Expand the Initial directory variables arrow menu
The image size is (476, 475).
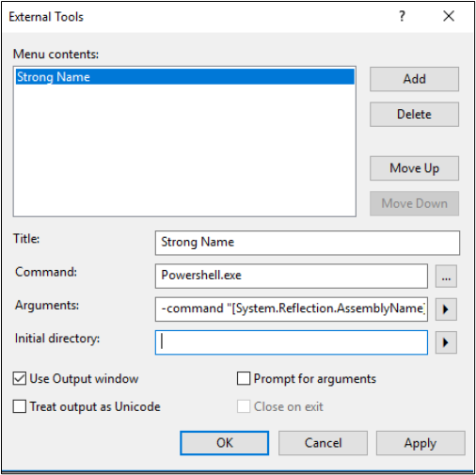(446, 342)
